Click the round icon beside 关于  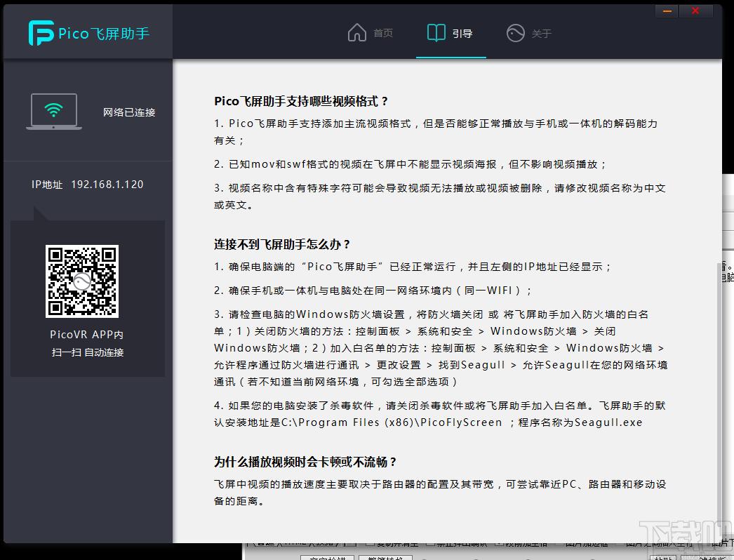pyautogui.click(x=516, y=32)
